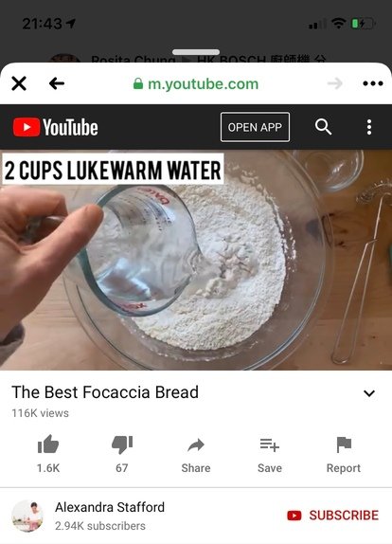Share the video via arrow icon

tap(196, 455)
